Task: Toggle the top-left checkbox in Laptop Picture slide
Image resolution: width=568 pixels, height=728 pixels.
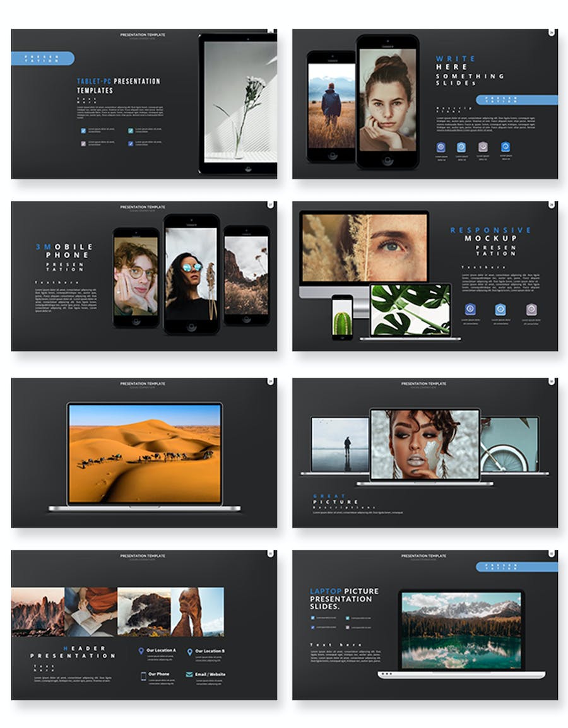Action: 312,618
